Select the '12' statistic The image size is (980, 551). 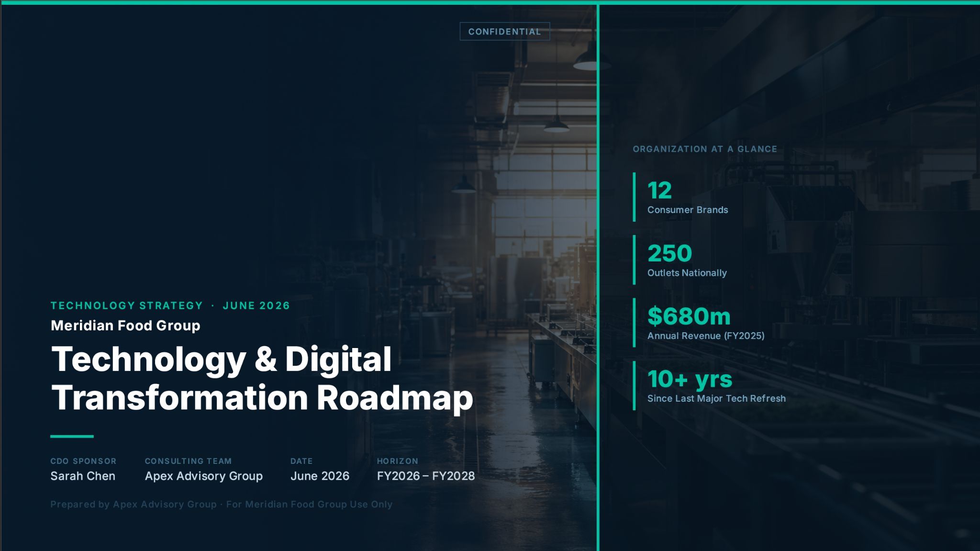coord(659,191)
